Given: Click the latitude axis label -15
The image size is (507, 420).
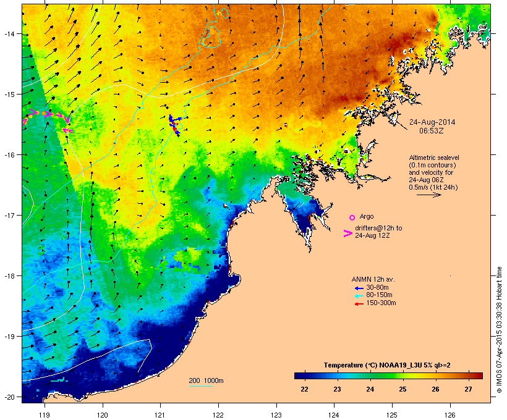Looking at the screenshot, I should click(x=9, y=94).
